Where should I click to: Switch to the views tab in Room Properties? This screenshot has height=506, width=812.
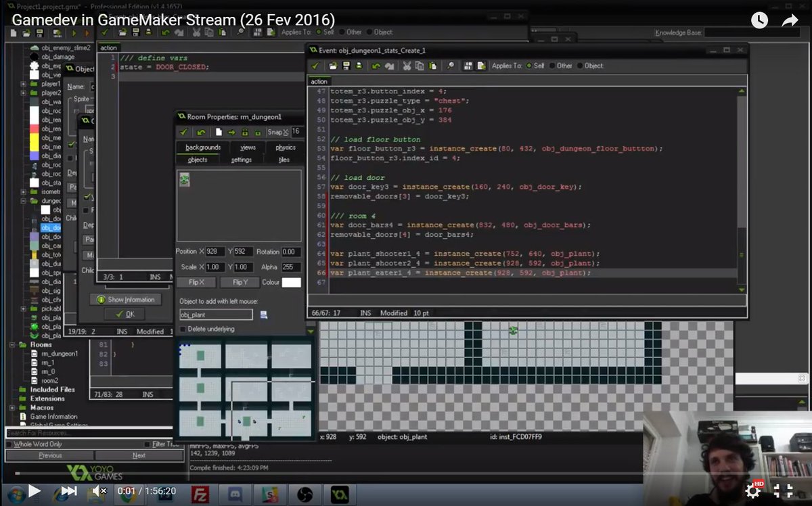248,147
